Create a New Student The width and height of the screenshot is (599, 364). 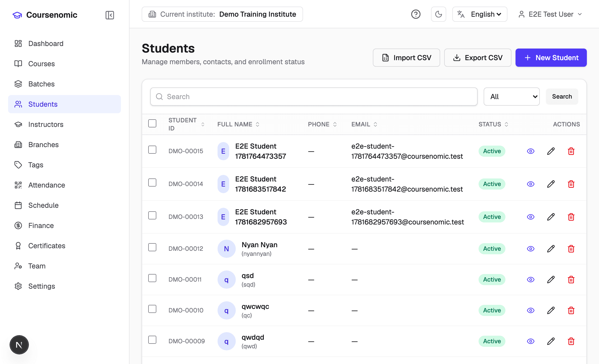click(551, 58)
